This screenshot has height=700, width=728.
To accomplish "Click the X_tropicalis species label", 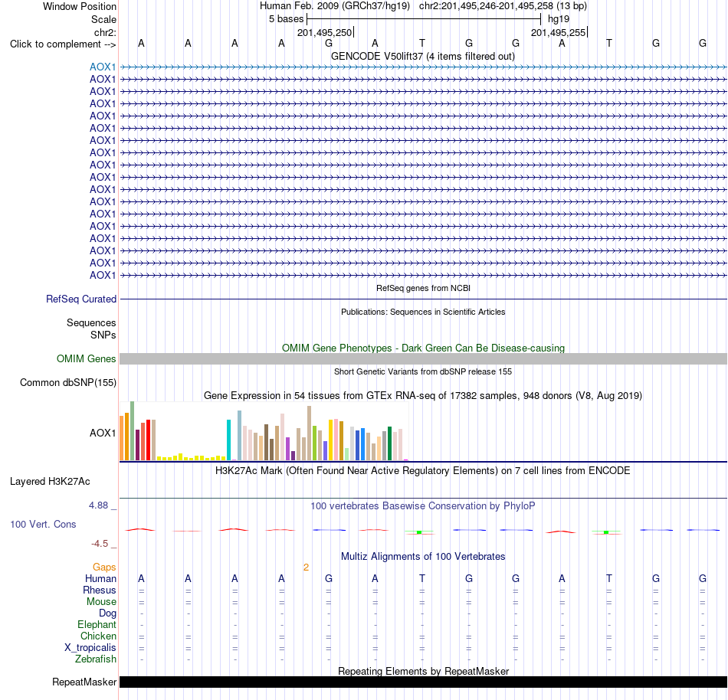I will click(x=90, y=648).
